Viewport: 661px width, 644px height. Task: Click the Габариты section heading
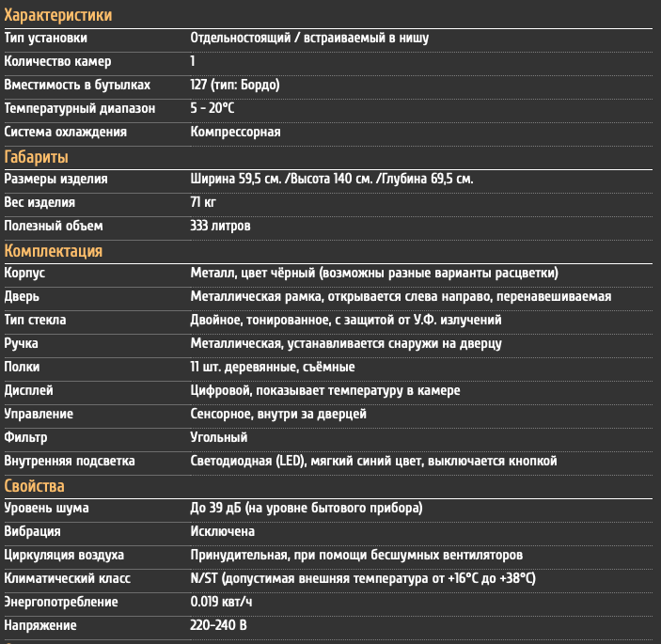coord(37,157)
